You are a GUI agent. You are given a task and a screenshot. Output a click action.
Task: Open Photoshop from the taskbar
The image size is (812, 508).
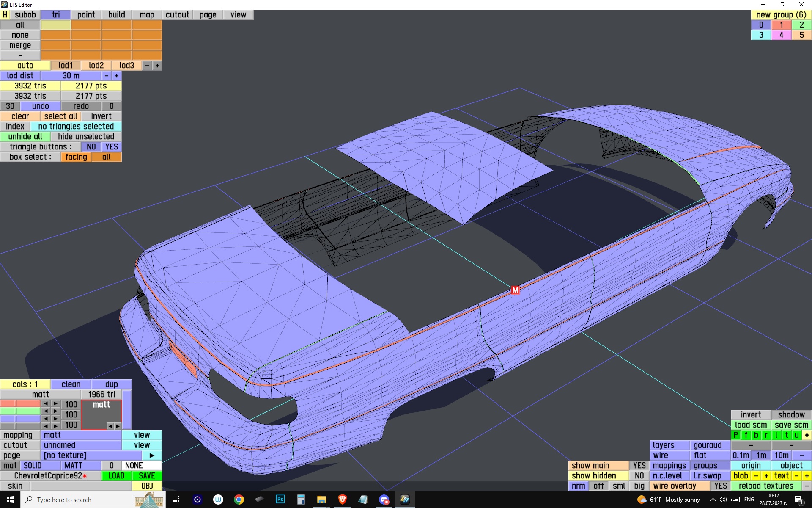280,500
